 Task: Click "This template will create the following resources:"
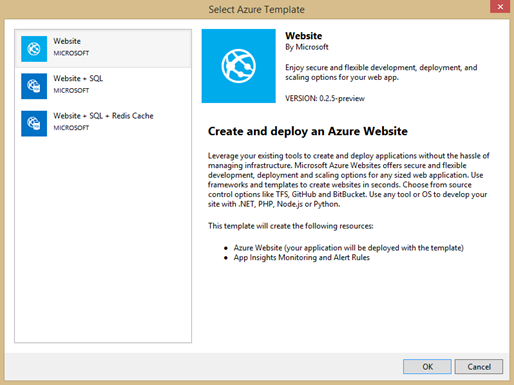[x=291, y=226]
